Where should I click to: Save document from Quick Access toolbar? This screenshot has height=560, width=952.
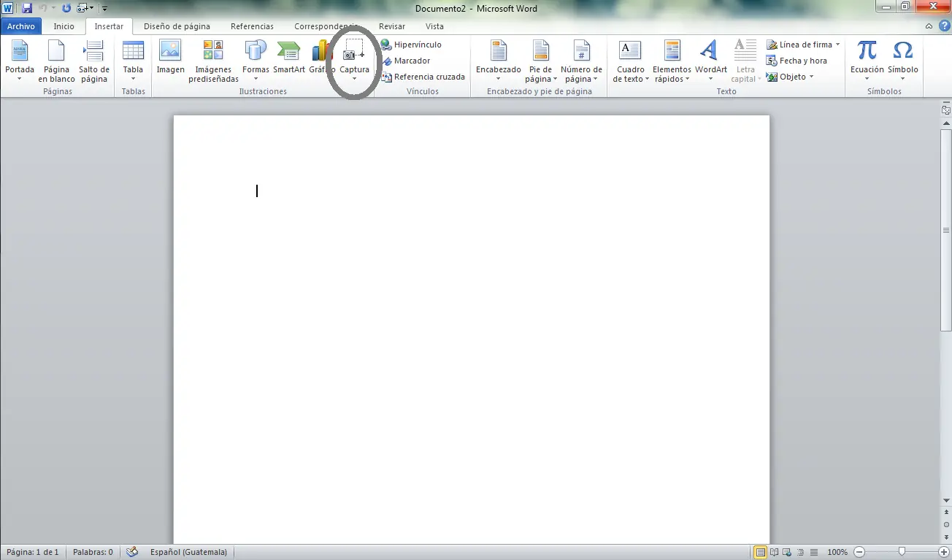[27, 9]
